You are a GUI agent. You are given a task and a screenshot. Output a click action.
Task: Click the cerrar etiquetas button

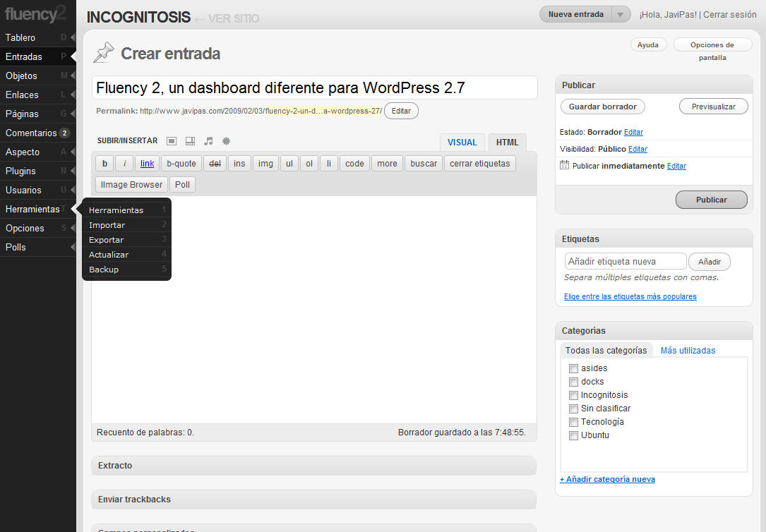pyautogui.click(x=480, y=164)
